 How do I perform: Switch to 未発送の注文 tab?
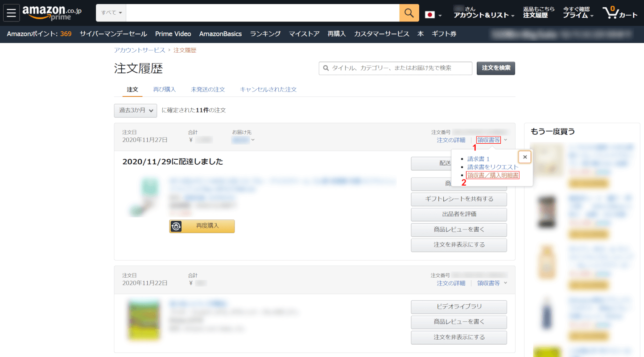(x=208, y=90)
